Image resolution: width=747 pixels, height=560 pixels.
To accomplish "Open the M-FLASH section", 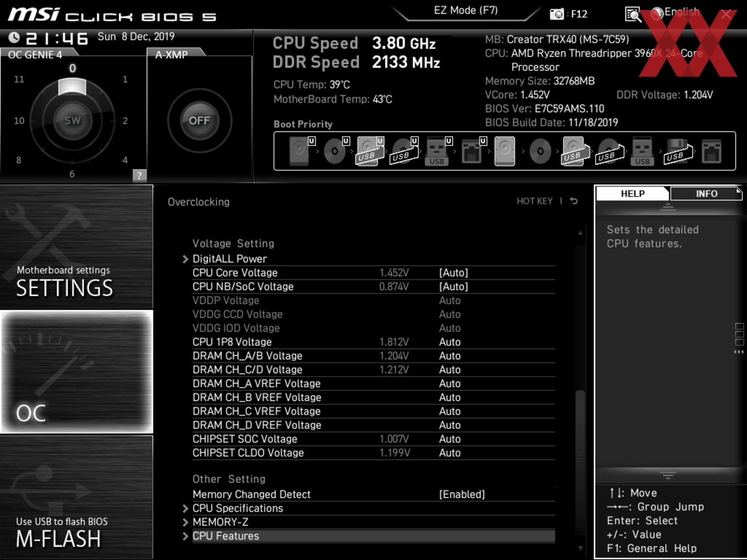I will 76,497.
